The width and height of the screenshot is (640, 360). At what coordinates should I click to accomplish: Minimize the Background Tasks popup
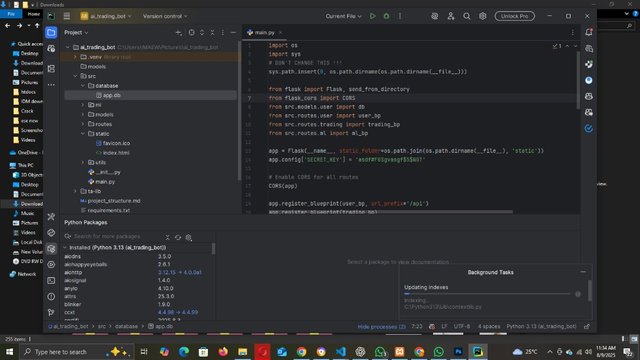583,272
